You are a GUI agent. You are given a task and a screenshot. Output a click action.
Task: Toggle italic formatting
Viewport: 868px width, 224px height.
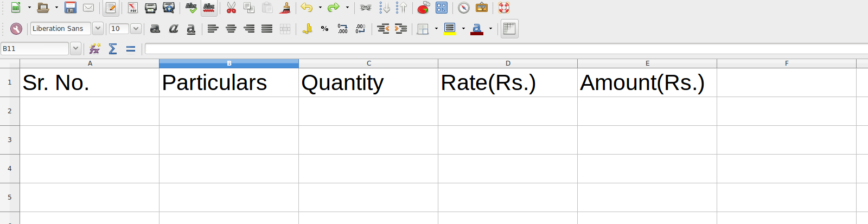coord(173,29)
